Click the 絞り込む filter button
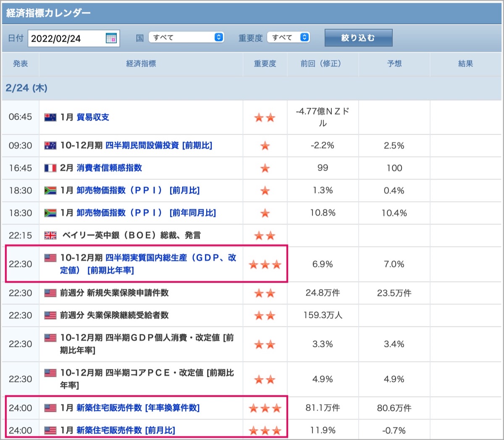This screenshot has width=504, height=440. (358, 38)
